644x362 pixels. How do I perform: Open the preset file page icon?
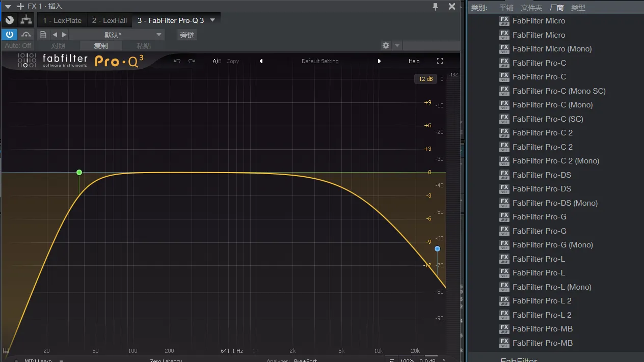(x=43, y=35)
